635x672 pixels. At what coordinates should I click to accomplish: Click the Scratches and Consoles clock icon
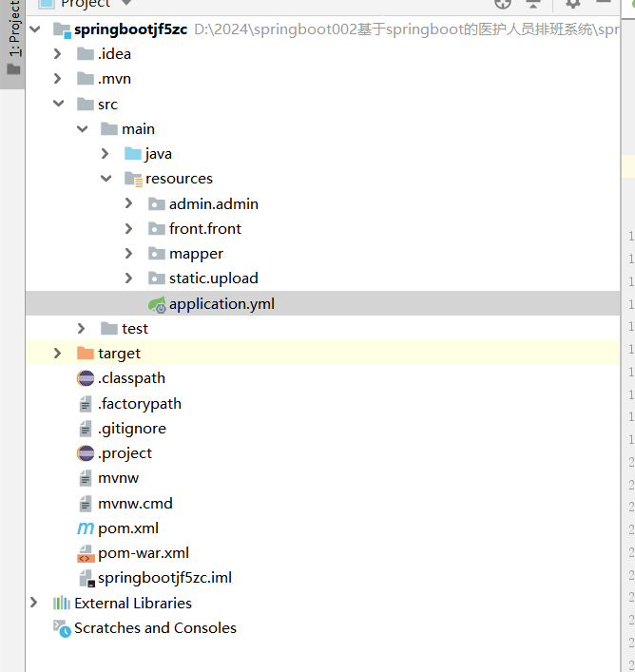click(x=62, y=628)
